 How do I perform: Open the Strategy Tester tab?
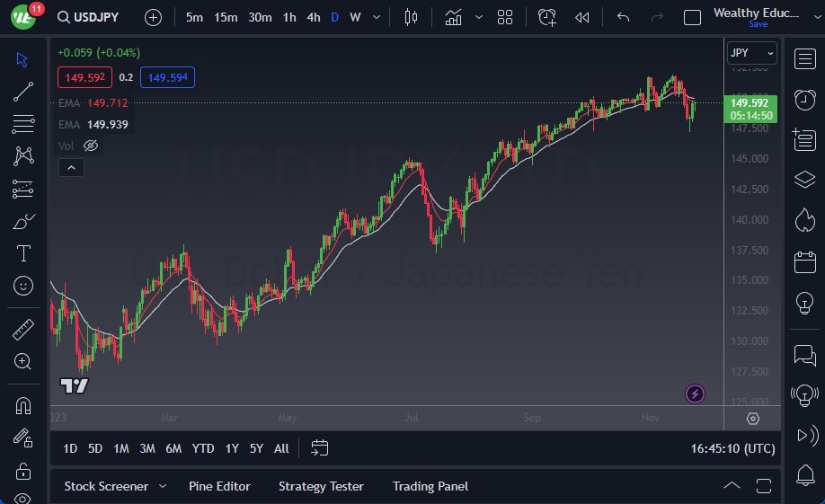tap(321, 486)
